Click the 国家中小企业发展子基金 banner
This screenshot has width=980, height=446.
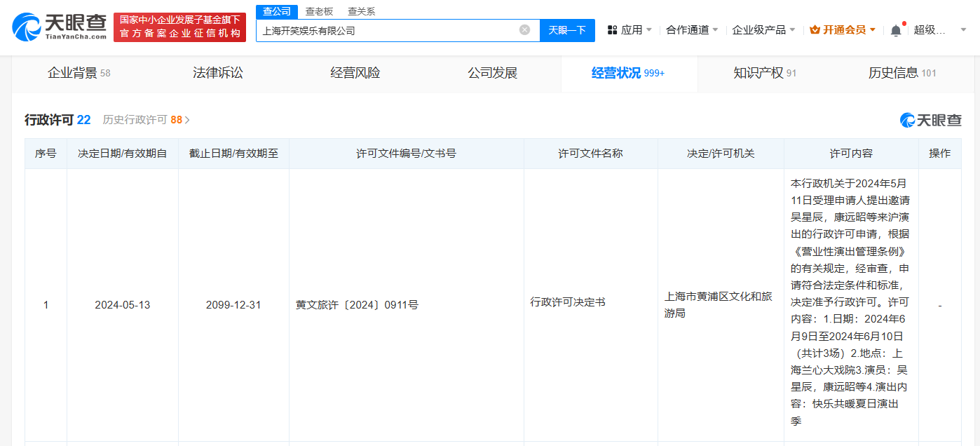pos(180,27)
